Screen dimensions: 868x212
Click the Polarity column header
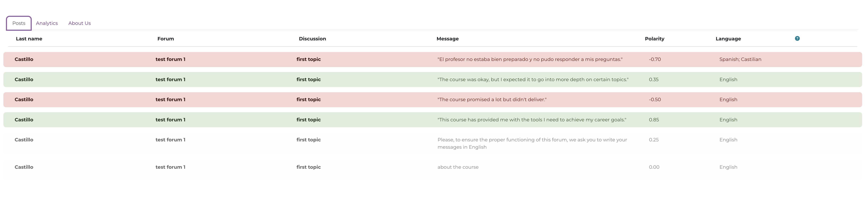[x=654, y=39]
